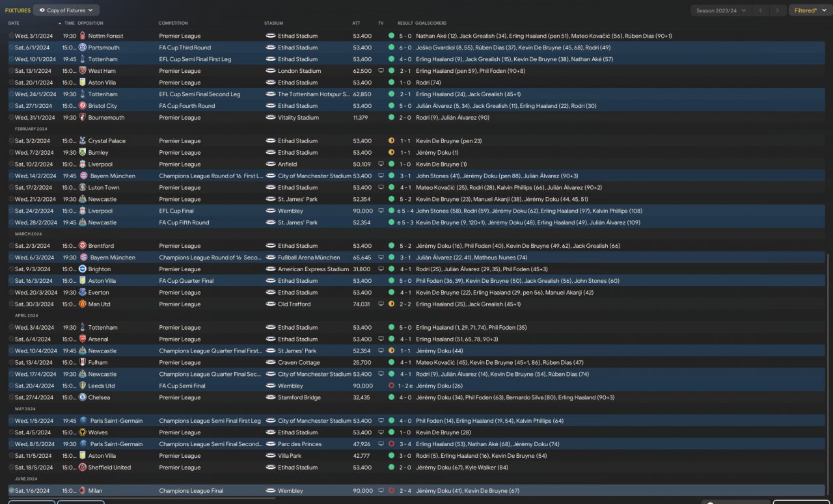Click the Brentford club badge
Image resolution: width=833 pixels, height=504 pixels.
coord(83,246)
